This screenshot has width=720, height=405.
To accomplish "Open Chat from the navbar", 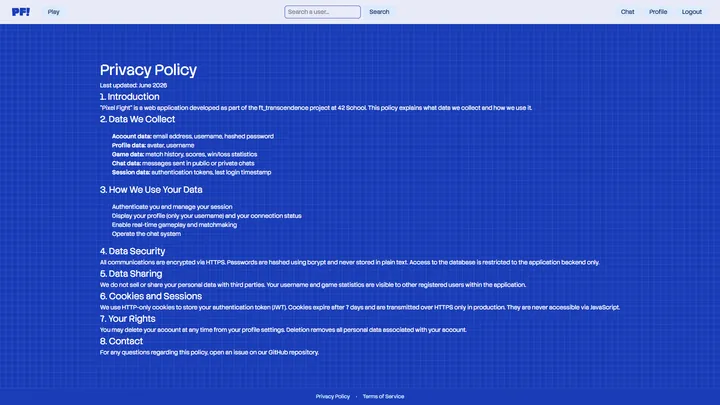I will click(x=628, y=12).
